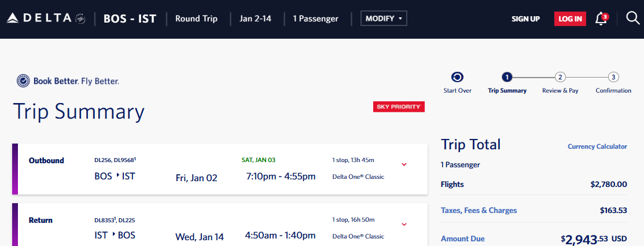Image resolution: width=644 pixels, height=246 pixels.
Task: Click the Book Better badge icon
Action: click(22, 81)
